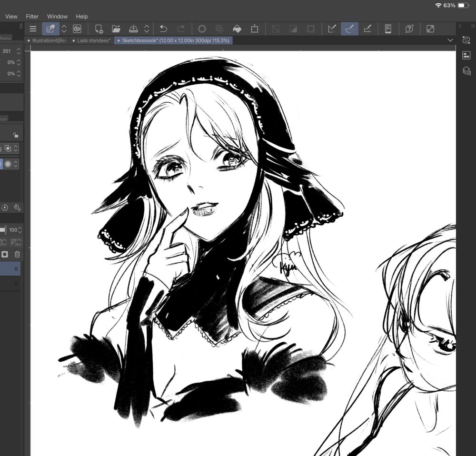This screenshot has height=456, width=476.
Task: Toggle the overlapping-squares blending option
Action: point(8,148)
